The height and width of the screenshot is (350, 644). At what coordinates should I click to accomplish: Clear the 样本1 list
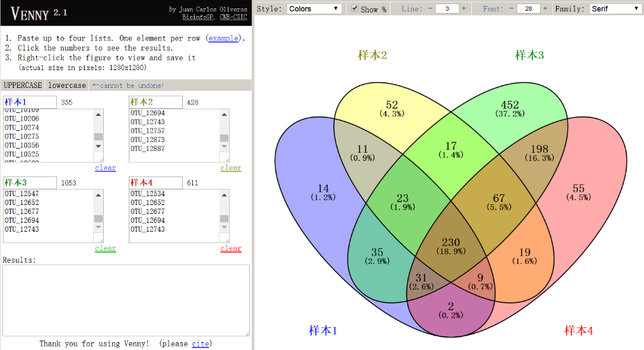click(106, 168)
